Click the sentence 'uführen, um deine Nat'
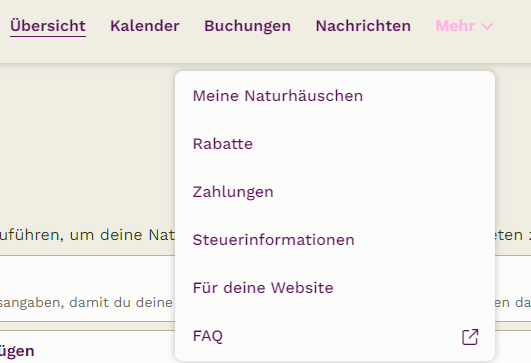Image resolution: width=531 pixels, height=363 pixels. (x=87, y=235)
